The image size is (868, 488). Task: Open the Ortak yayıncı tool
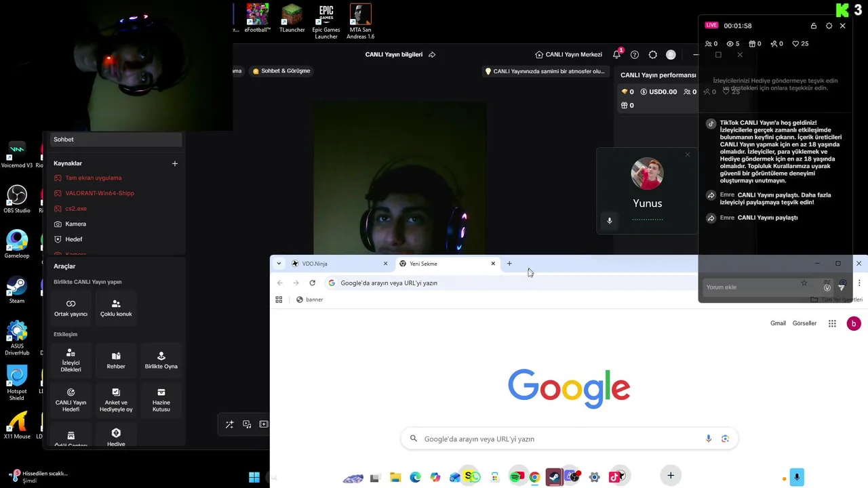71,308
